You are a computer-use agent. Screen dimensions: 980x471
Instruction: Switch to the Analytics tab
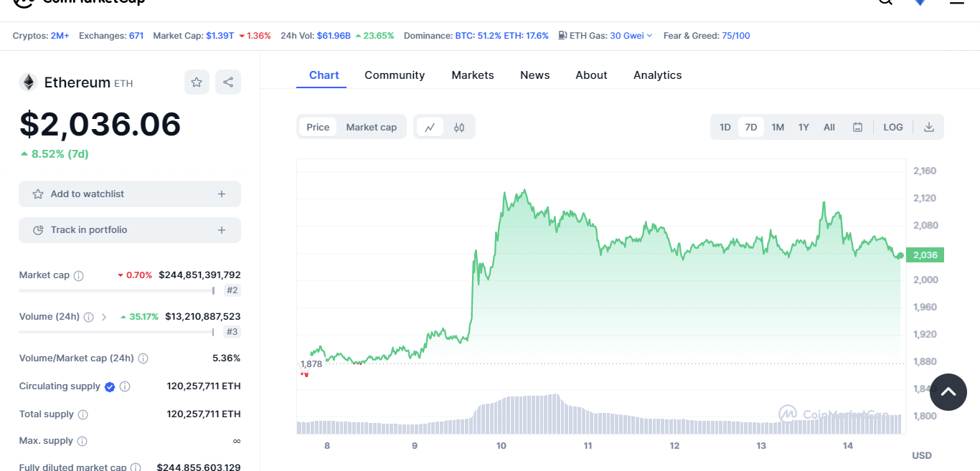tap(658, 75)
